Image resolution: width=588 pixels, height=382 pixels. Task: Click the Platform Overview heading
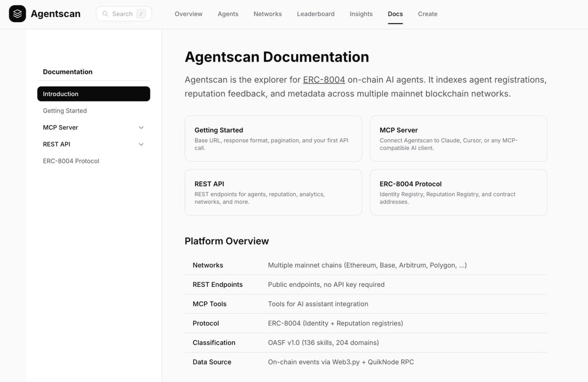click(x=227, y=241)
